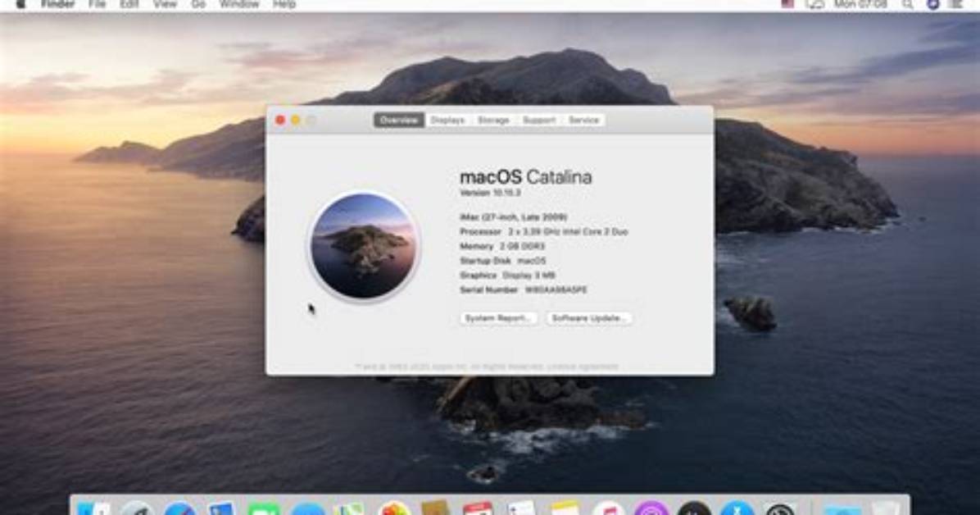The height and width of the screenshot is (515, 980).
Task: Click the Software Update button
Action: 589,318
